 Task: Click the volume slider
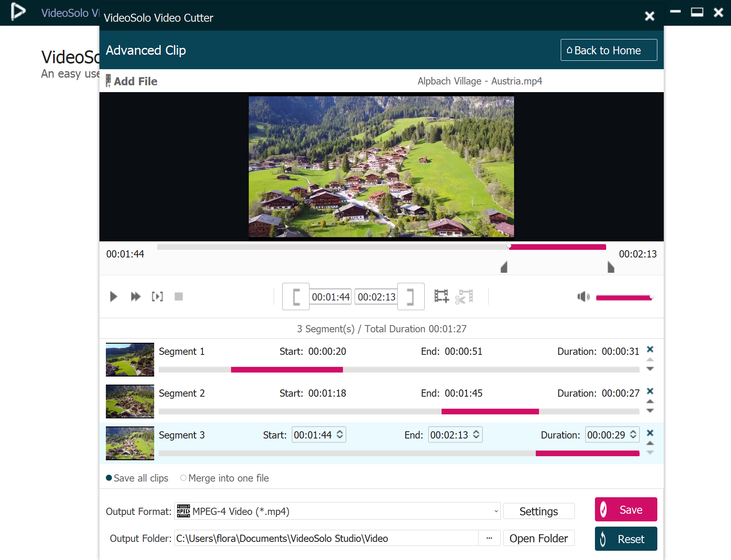(x=624, y=298)
